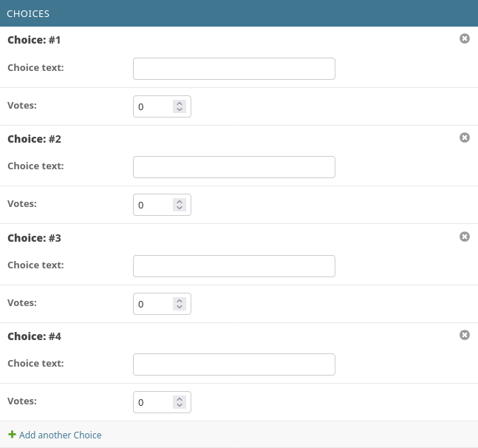This screenshot has width=478, height=448.
Task: Increase Choice #1 votes with up arrow
Action: click(x=180, y=103)
